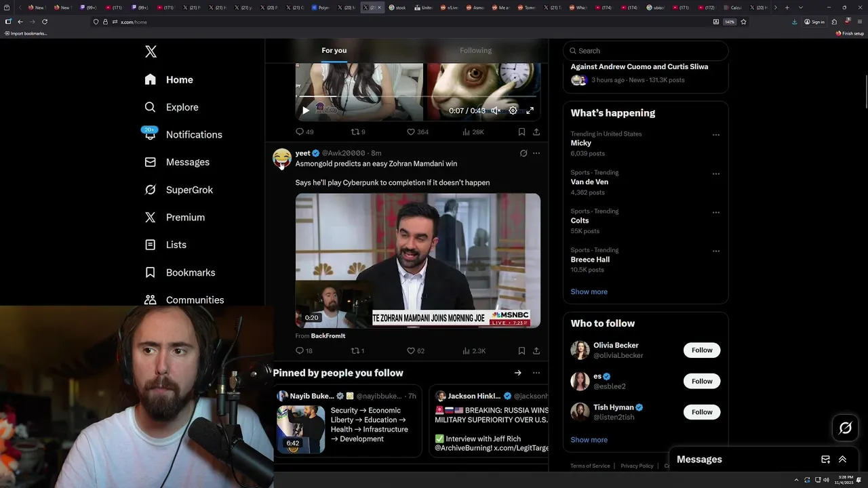The height and width of the screenshot is (488, 868).
Task: Open more options for Van de Ven trend
Action: (715, 174)
